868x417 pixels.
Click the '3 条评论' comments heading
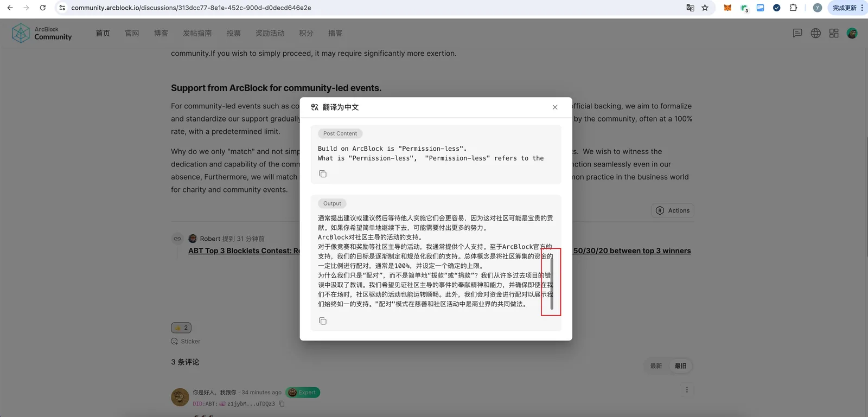185,362
